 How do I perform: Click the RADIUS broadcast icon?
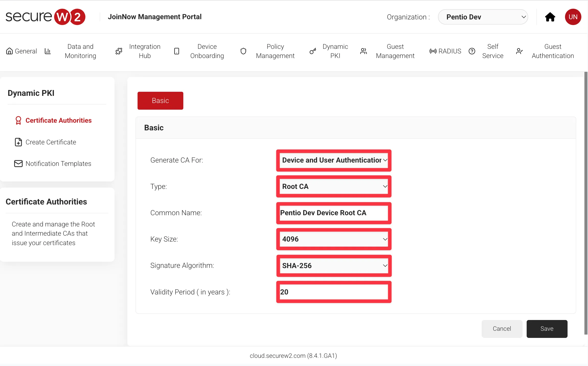click(433, 51)
